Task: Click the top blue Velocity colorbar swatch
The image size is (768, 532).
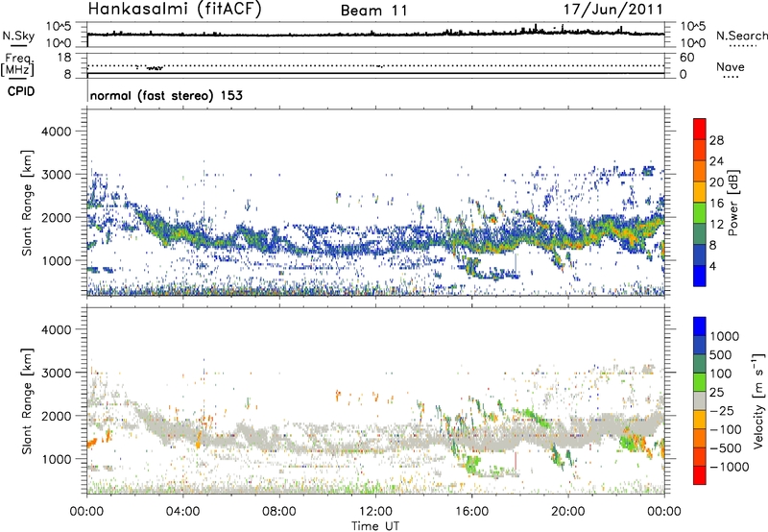Action: coord(700,326)
